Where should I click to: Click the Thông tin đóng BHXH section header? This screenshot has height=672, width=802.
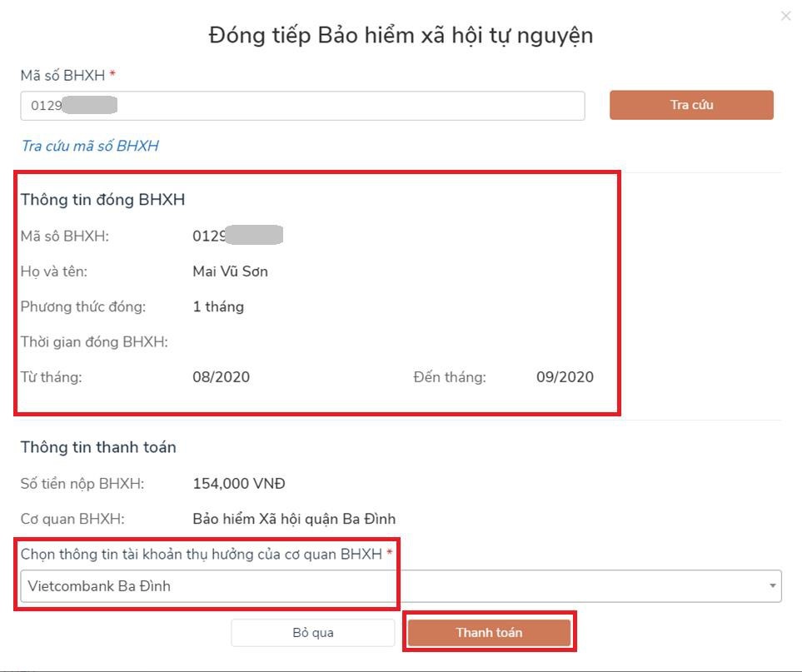102,199
